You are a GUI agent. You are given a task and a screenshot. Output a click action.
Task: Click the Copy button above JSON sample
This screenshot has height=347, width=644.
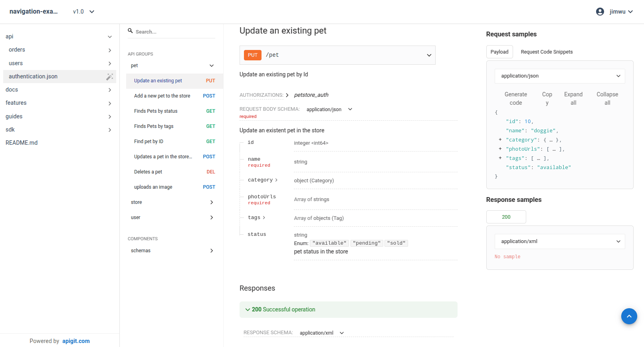tap(547, 99)
